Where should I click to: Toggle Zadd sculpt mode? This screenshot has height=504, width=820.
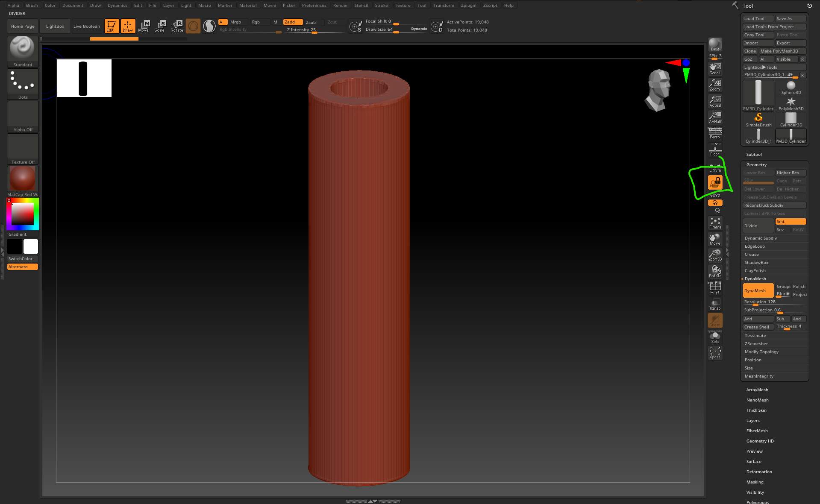pos(293,22)
